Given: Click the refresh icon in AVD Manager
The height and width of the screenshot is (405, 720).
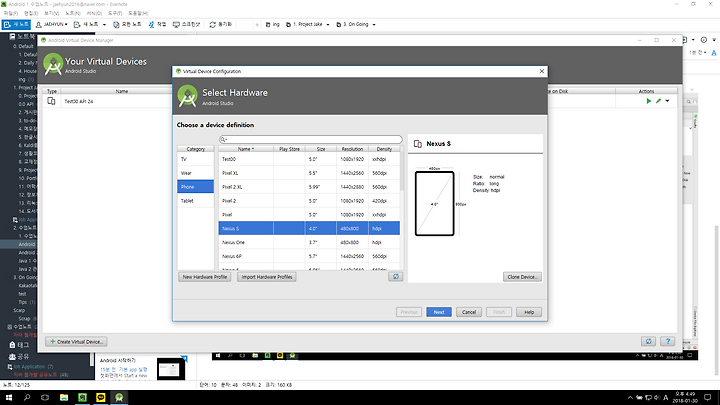Looking at the screenshot, I should tap(648, 341).
